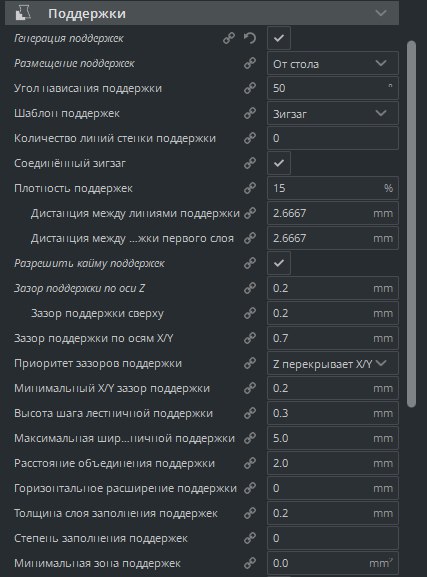Viewport: 427px width, 577px height.
Task: Edit the Минимальная зона поддержек value
Action: 333,564
